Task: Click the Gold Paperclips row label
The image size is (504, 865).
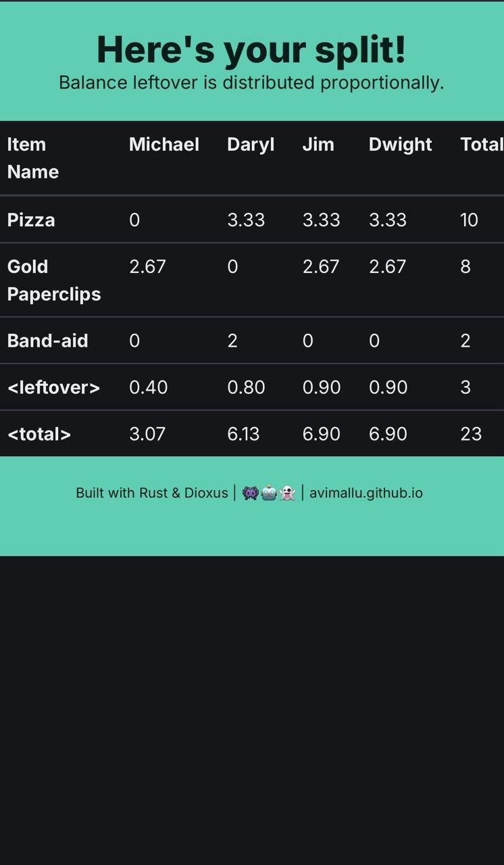Action: point(54,280)
